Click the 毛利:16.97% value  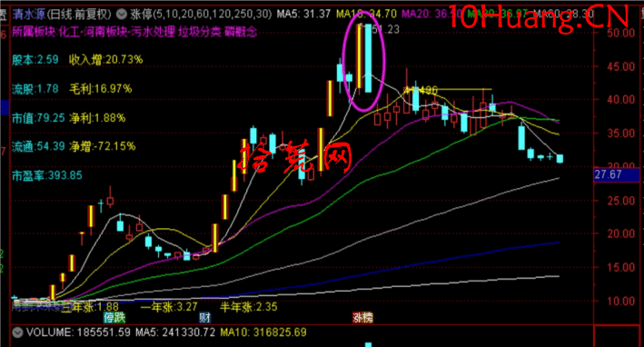click(101, 89)
